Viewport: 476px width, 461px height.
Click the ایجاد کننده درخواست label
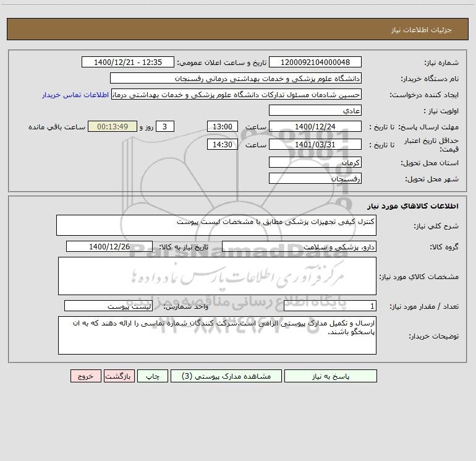424,95
